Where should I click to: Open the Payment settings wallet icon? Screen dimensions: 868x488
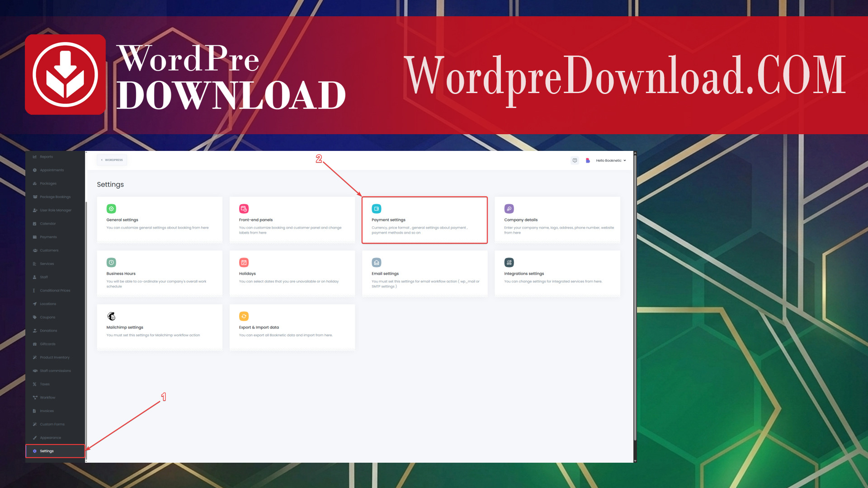click(377, 209)
